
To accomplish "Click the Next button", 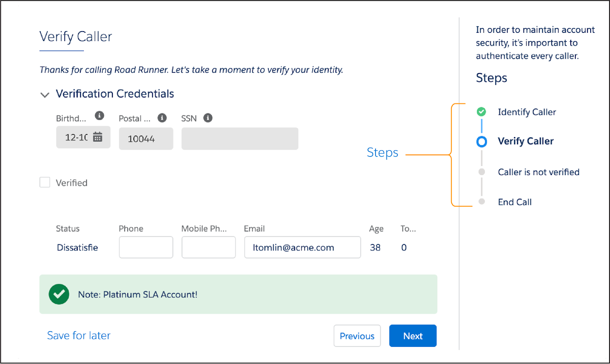I will [x=413, y=335].
